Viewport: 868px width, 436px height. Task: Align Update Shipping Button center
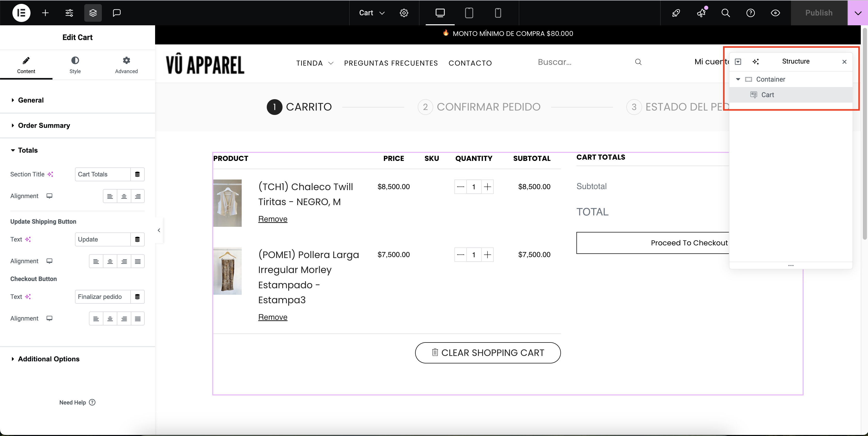[110, 261]
